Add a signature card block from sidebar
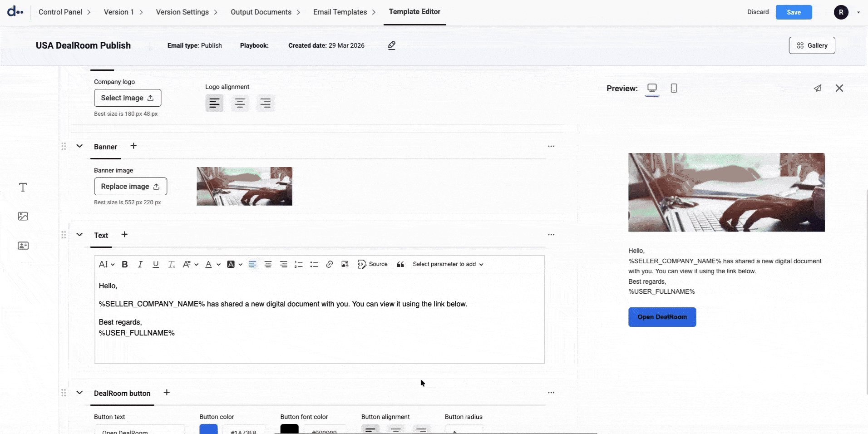868x434 pixels. tap(23, 246)
